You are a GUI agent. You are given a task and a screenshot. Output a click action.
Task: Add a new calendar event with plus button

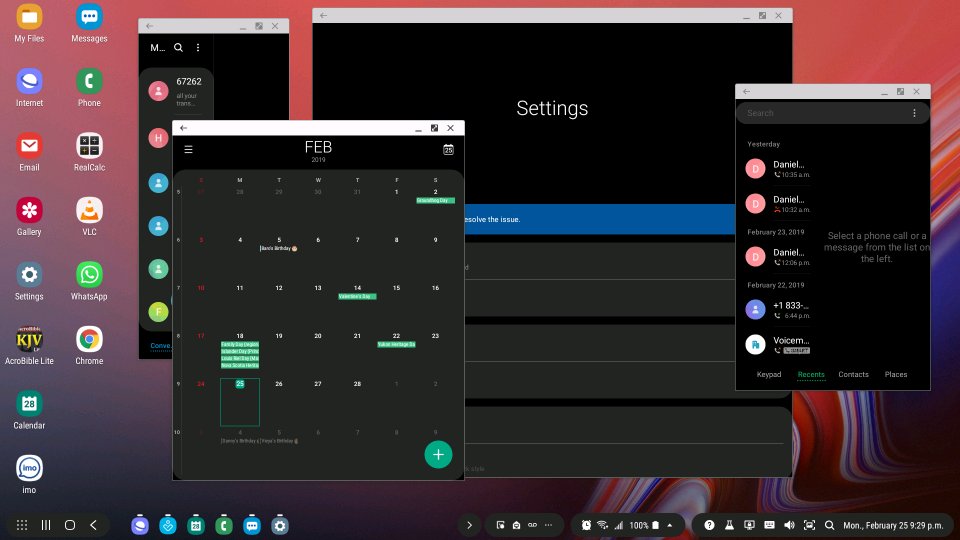point(438,454)
